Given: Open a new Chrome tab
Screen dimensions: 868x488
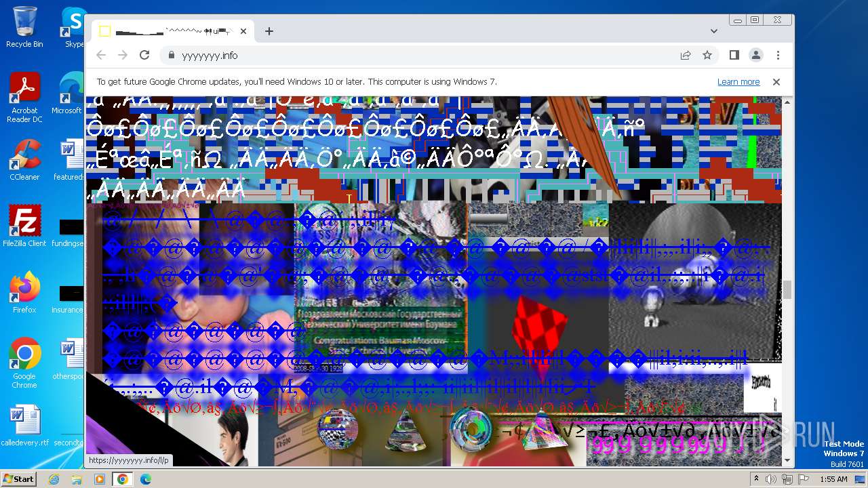Looking at the screenshot, I should 269,31.
